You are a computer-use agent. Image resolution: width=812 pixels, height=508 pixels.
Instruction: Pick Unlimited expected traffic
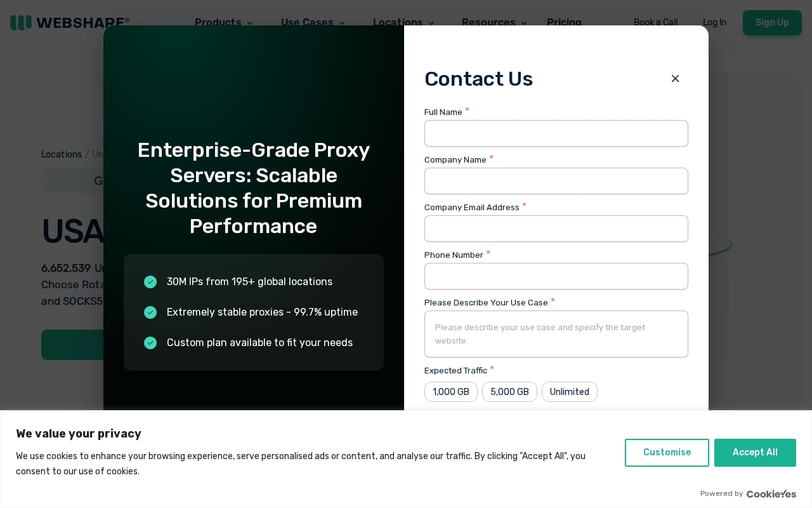[570, 392]
